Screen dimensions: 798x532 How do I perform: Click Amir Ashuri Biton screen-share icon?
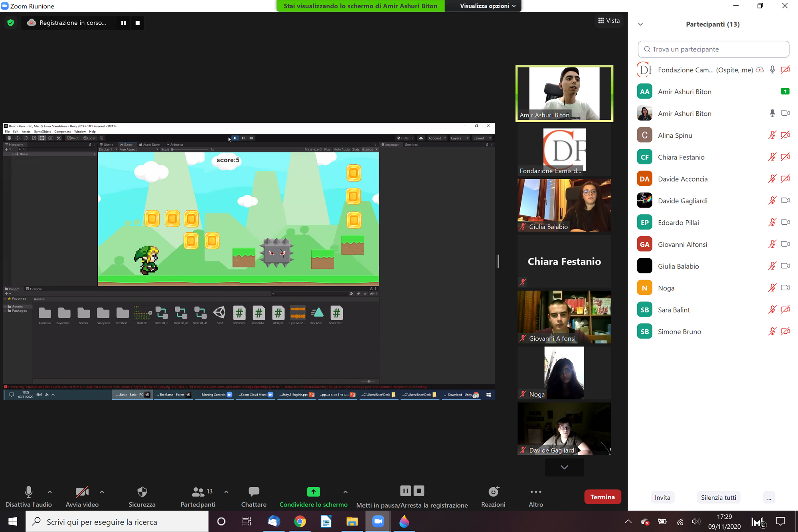(785, 91)
